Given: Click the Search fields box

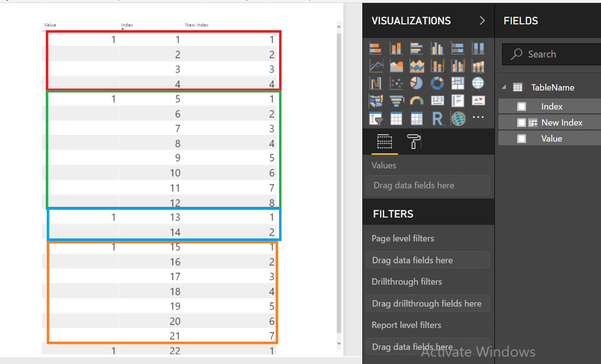Looking at the screenshot, I should pos(551,54).
